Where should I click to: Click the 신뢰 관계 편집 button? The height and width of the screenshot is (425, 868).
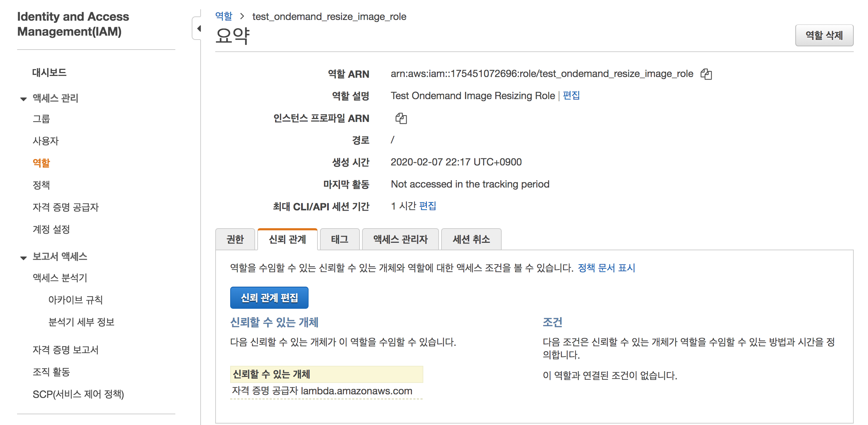click(x=269, y=298)
